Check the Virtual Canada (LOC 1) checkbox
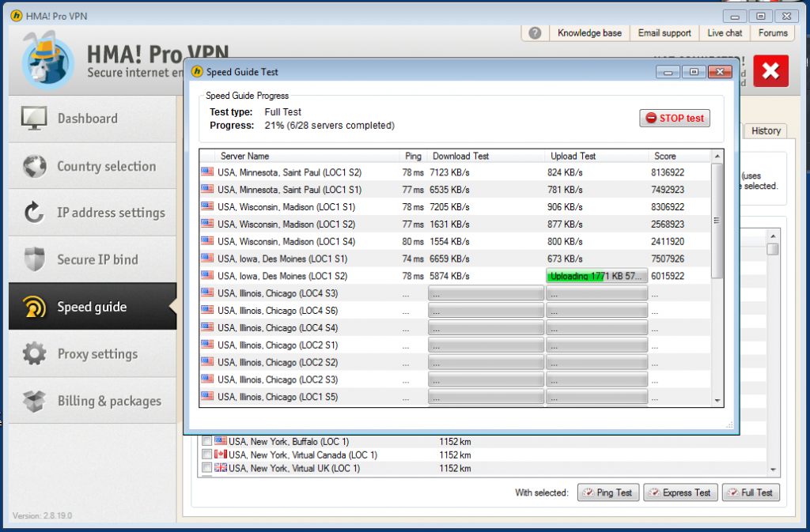Viewport: 810px width, 532px height. click(206, 455)
